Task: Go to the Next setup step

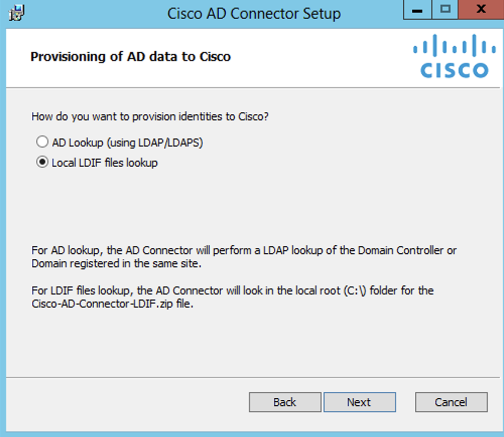Action: 359,402
